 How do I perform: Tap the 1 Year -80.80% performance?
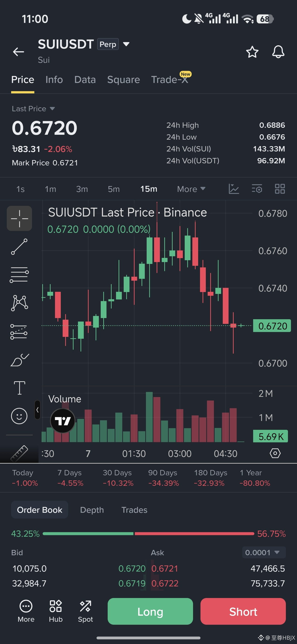point(255,478)
